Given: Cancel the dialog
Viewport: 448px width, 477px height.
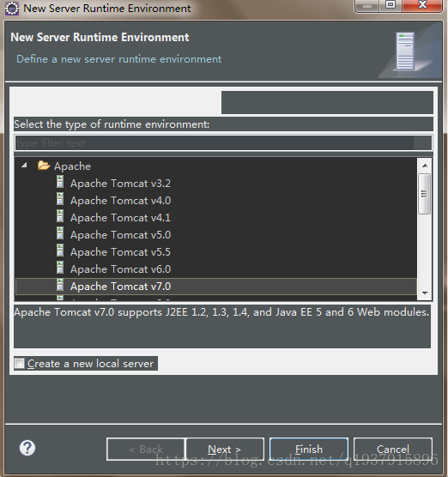Looking at the screenshot, I should pyautogui.click(x=393, y=450).
